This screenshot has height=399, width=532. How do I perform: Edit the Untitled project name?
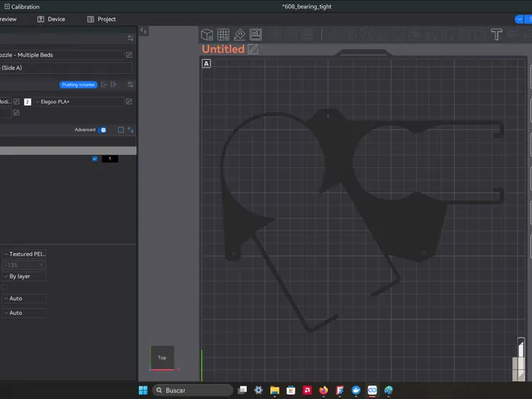click(253, 49)
